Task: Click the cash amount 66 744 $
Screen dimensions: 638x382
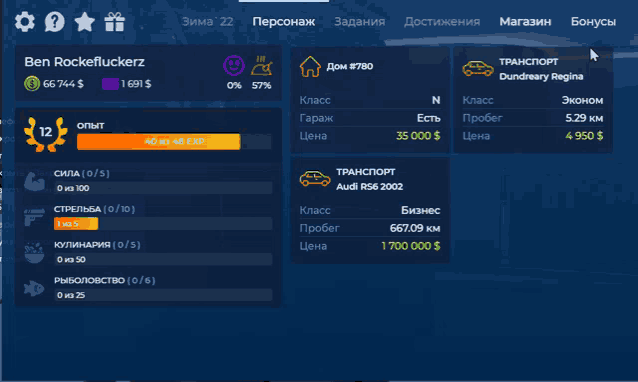Action: click(63, 84)
